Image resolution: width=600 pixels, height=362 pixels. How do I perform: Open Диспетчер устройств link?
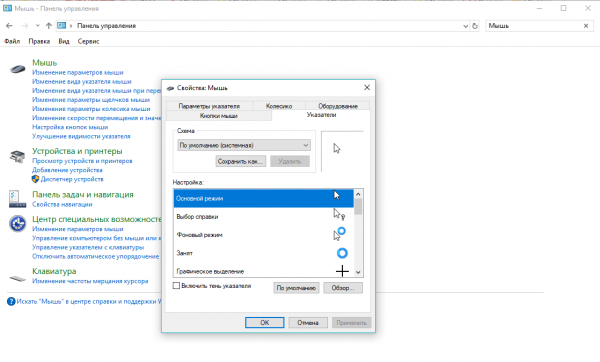point(72,179)
